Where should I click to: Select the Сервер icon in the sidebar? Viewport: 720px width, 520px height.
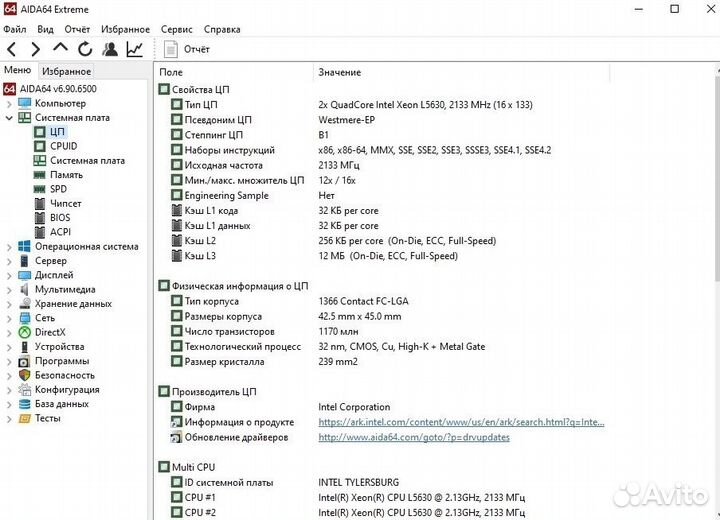point(24,260)
